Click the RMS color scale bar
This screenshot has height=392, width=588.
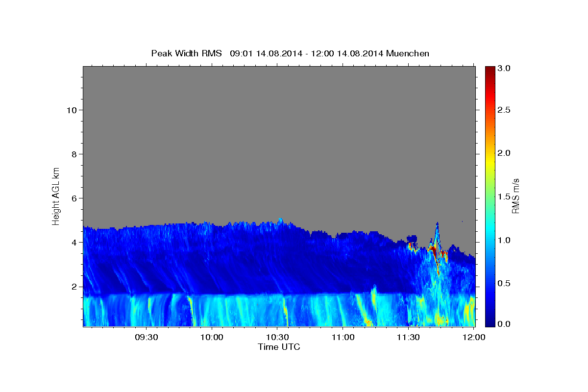(490, 196)
